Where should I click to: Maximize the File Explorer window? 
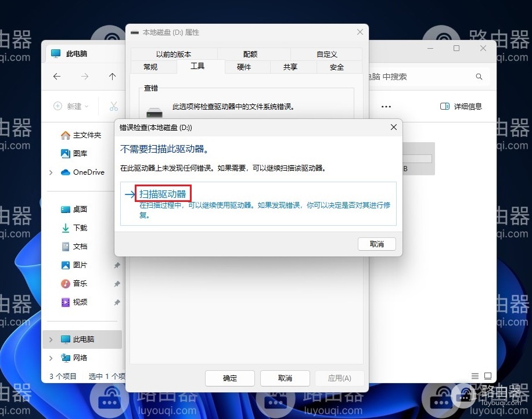456,49
